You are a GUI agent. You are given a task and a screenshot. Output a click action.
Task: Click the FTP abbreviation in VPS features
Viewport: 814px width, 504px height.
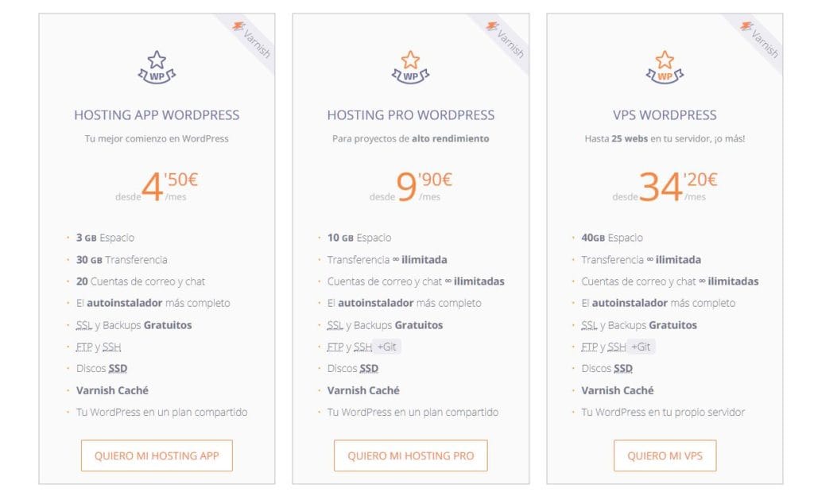pyautogui.click(x=589, y=347)
